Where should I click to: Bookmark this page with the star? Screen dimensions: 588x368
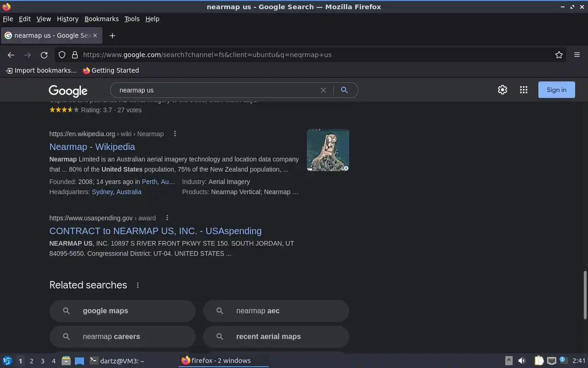point(559,55)
